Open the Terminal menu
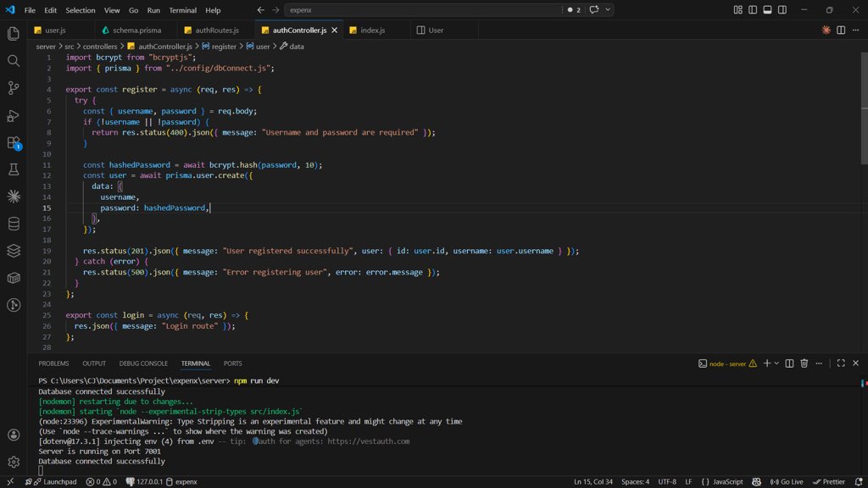Viewport: 868px width, 488px height. tap(183, 10)
